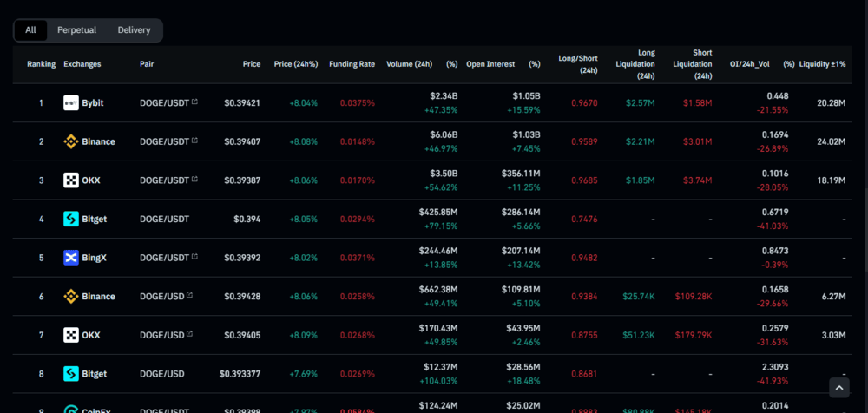Select the All tab

click(30, 30)
